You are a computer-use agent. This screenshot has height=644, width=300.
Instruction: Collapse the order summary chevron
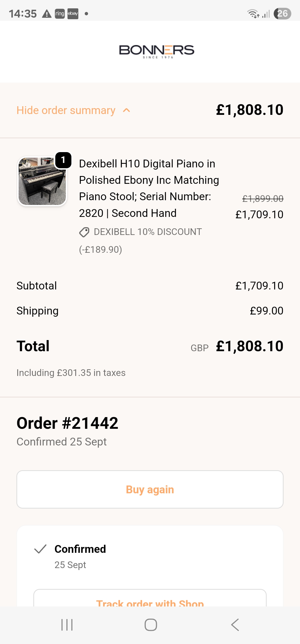pos(126,110)
